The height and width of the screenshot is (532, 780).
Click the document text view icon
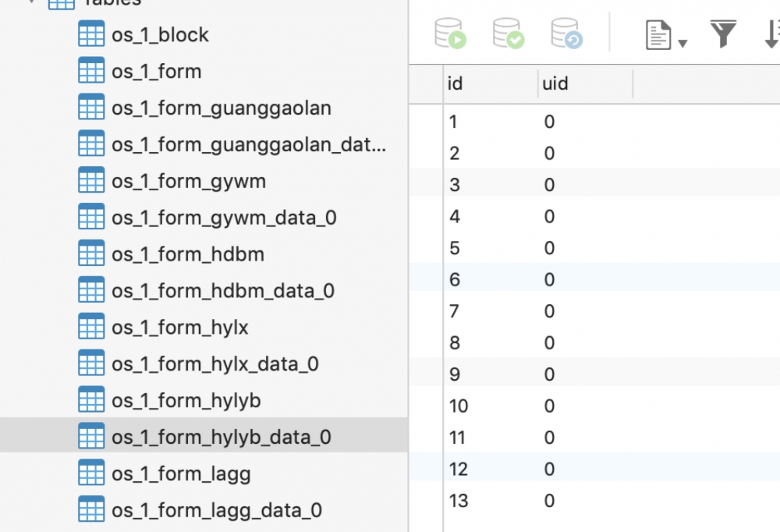click(x=658, y=35)
